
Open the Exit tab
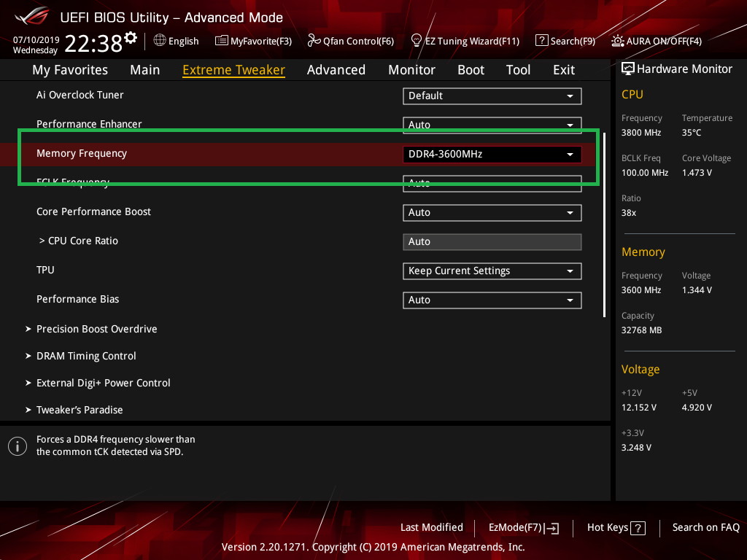pyautogui.click(x=564, y=70)
